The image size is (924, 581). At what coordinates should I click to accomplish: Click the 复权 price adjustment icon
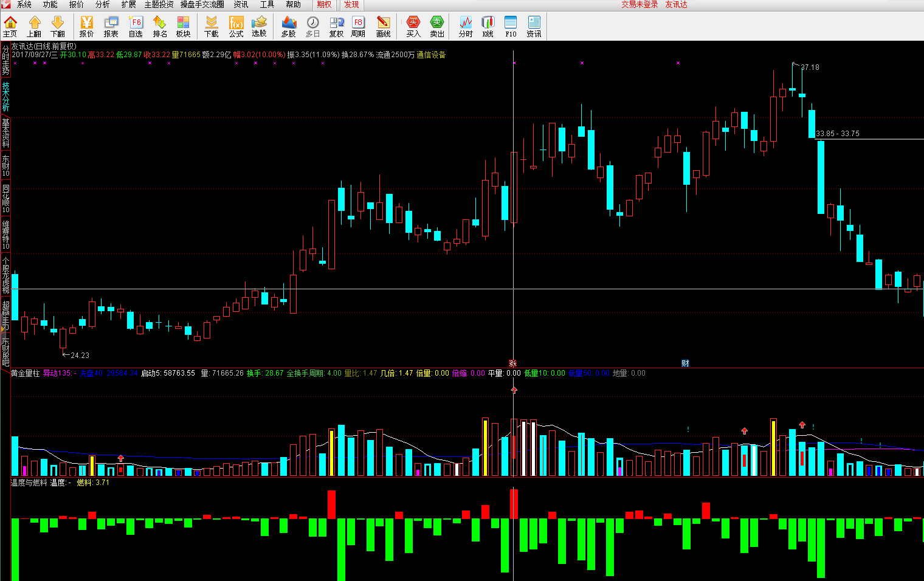[336, 27]
